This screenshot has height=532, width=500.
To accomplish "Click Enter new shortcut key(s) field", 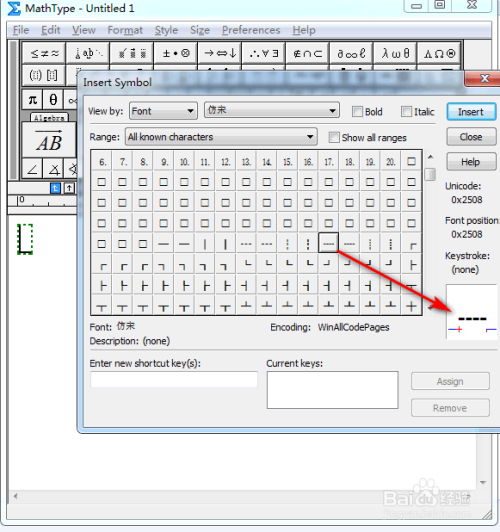I will pyautogui.click(x=174, y=379).
